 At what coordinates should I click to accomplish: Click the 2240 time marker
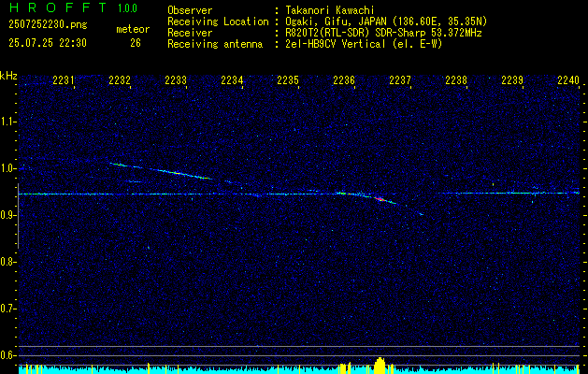tap(568, 80)
